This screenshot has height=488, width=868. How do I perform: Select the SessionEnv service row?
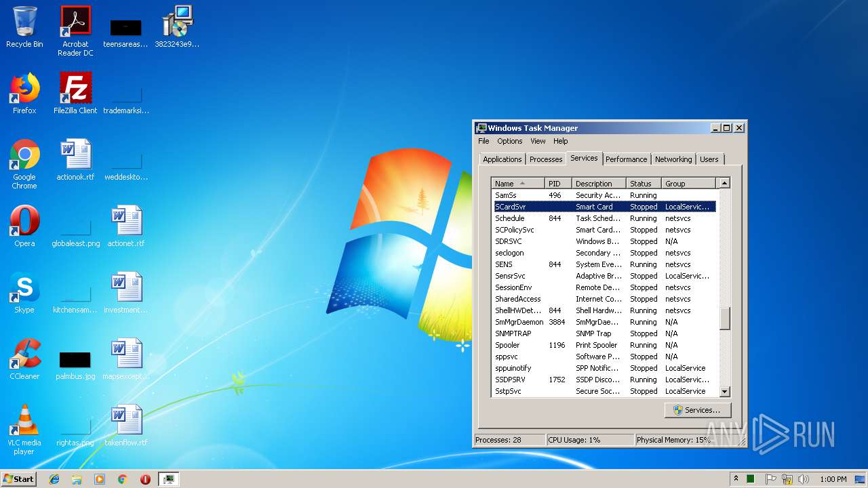click(x=604, y=287)
